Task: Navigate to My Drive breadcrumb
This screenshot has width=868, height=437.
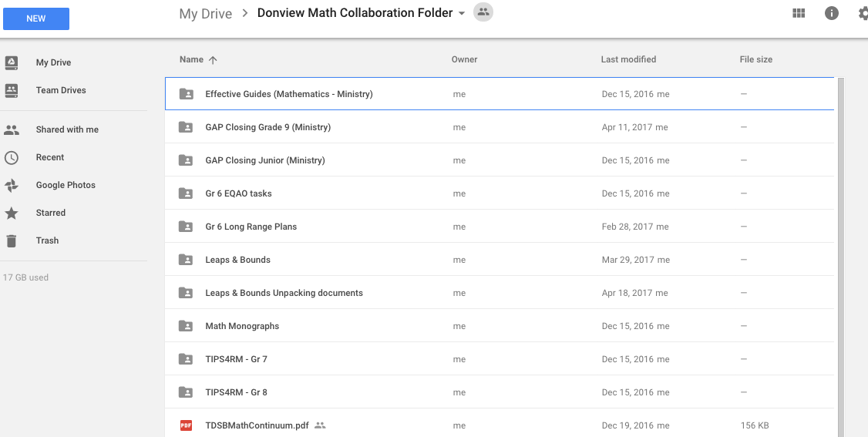Action: pyautogui.click(x=205, y=14)
